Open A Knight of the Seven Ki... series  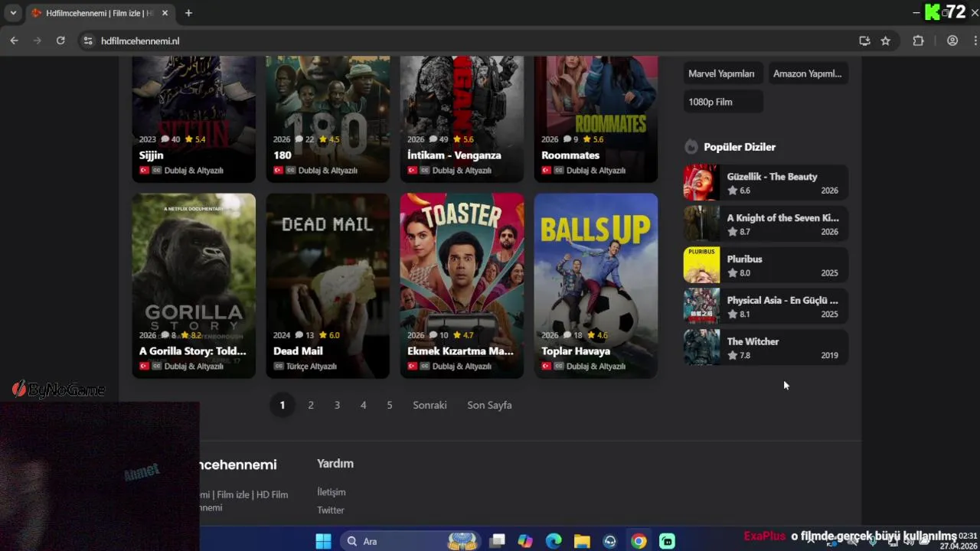(x=766, y=223)
